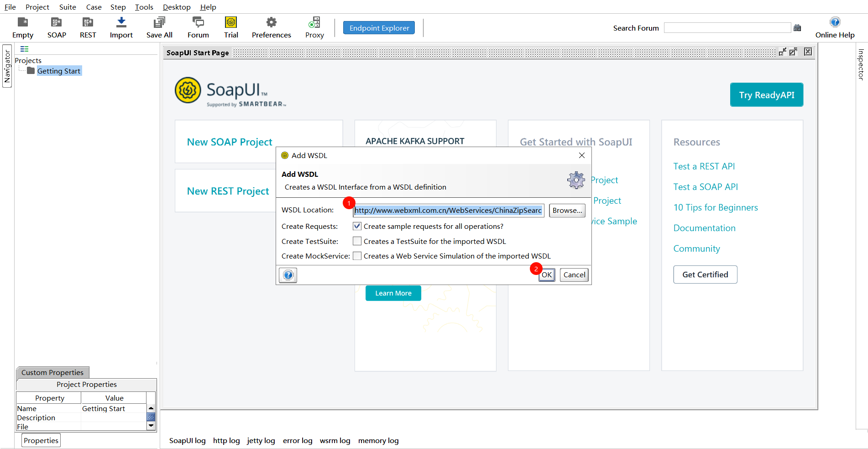
Task: Open the SoapUI log tab
Action: point(188,440)
